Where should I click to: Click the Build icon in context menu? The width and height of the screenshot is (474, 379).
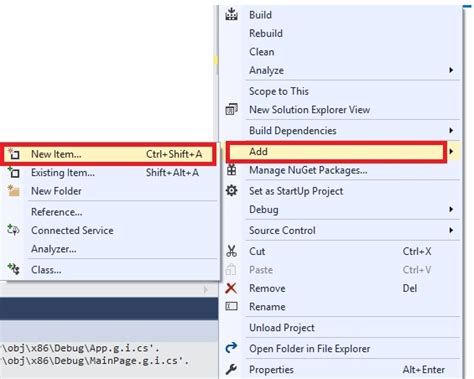coord(231,14)
